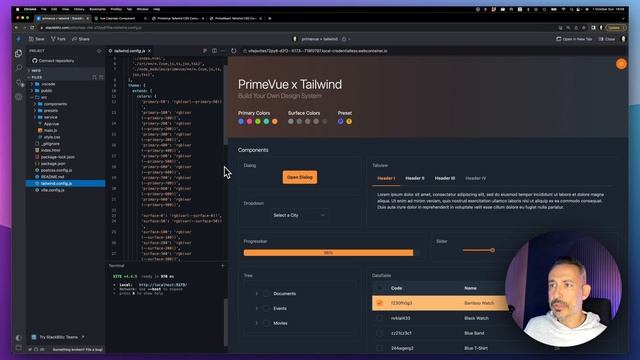Click the Chrome side panel icon

593,28
